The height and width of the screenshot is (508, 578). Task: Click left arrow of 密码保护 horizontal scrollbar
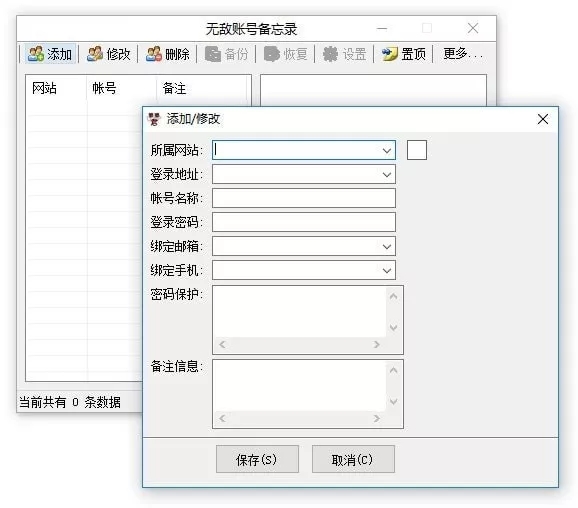222,344
